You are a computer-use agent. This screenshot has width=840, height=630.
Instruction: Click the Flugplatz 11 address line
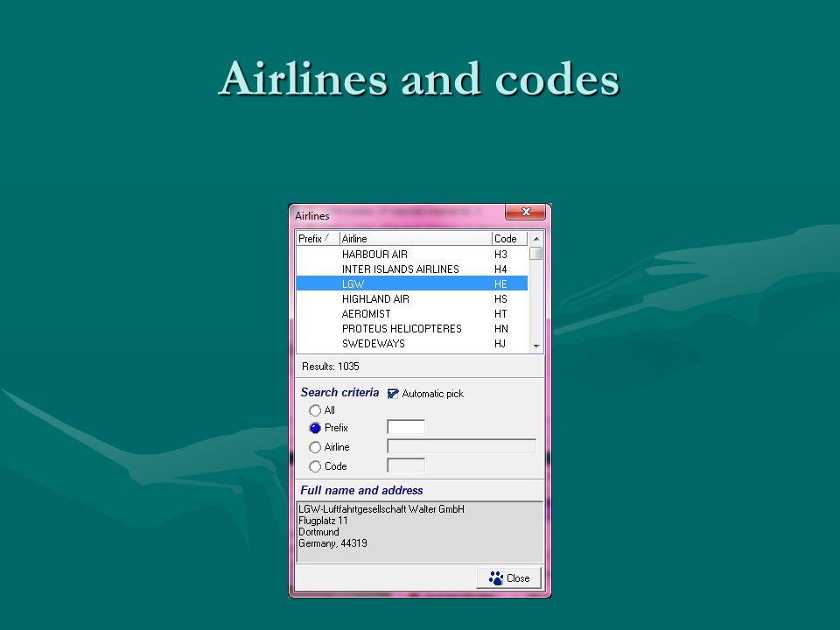323,521
